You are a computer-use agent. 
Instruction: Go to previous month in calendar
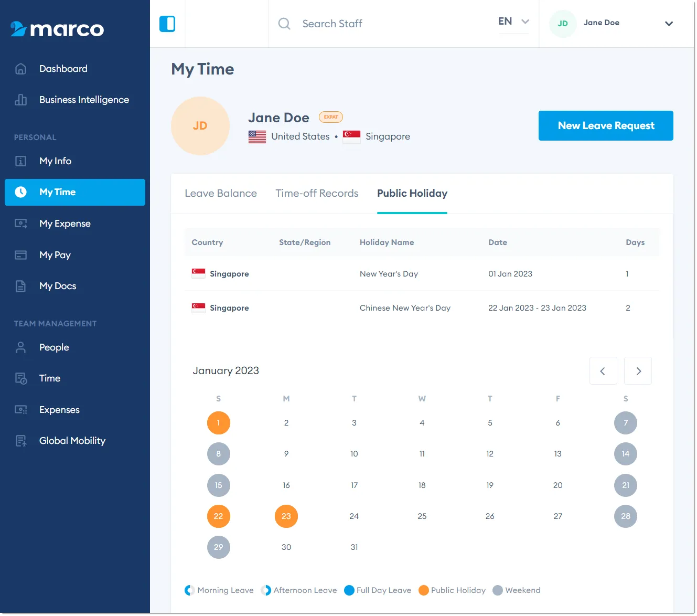coord(603,371)
